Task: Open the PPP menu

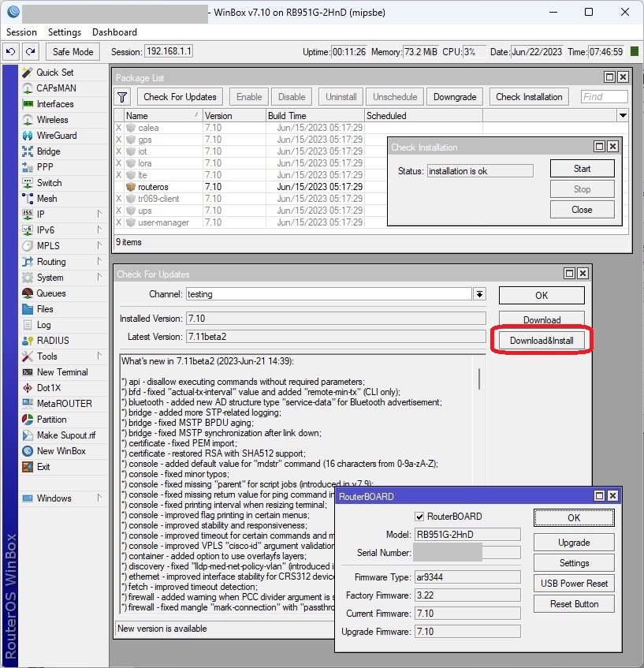Action: point(45,167)
